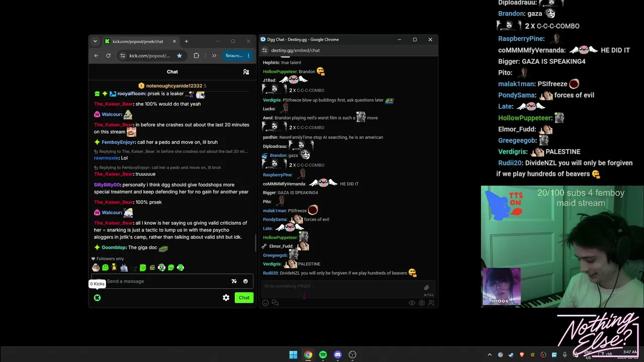Open OBS Studio from the taskbar
The width and height of the screenshot is (644, 362).
click(x=353, y=355)
